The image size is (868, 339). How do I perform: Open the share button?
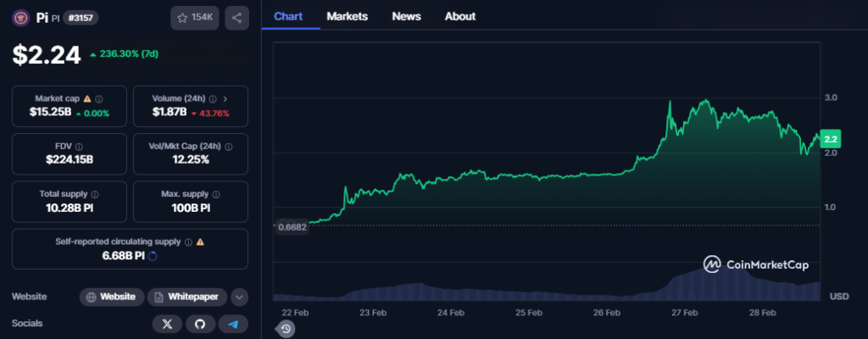237,18
